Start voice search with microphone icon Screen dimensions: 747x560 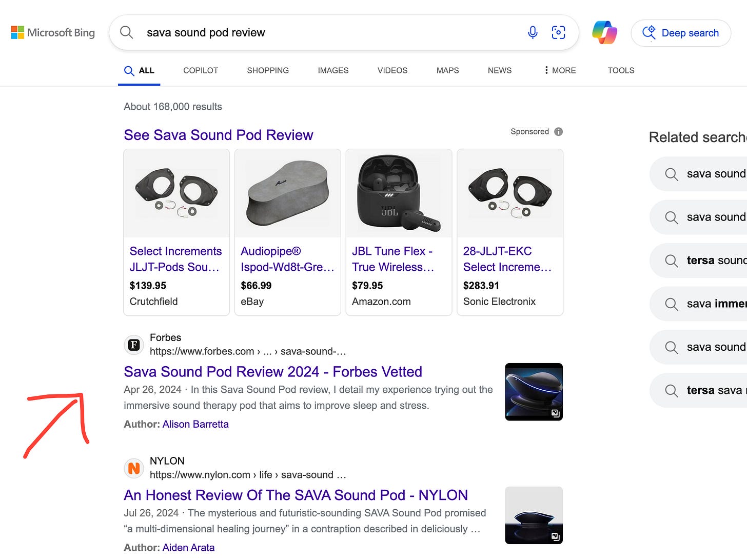pyautogui.click(x=533, y=33)
